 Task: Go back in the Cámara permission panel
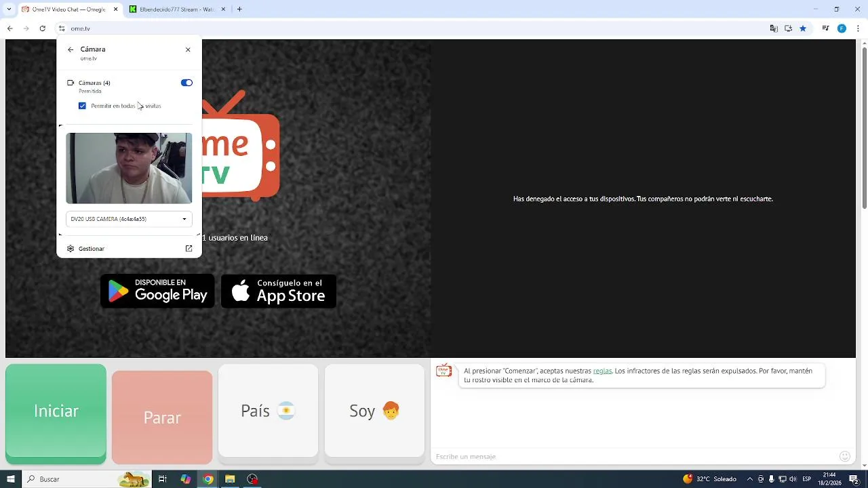71,49
